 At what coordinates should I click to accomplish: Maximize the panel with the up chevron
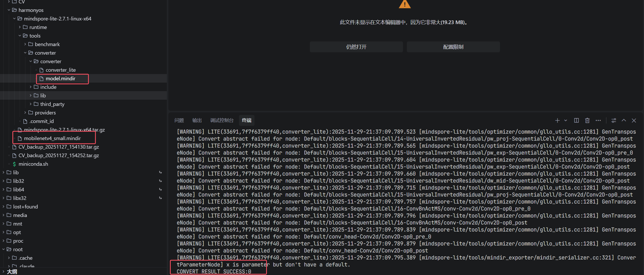624,120
